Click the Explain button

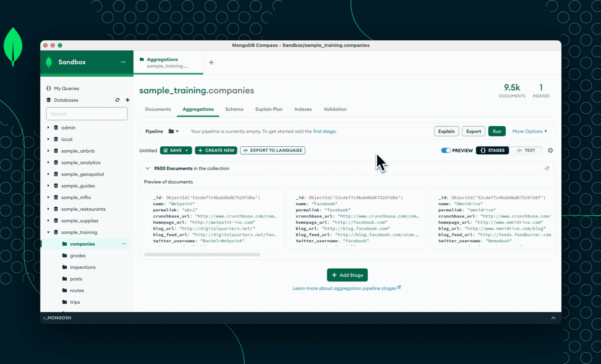pyautogui.click(x=446, y=131)
